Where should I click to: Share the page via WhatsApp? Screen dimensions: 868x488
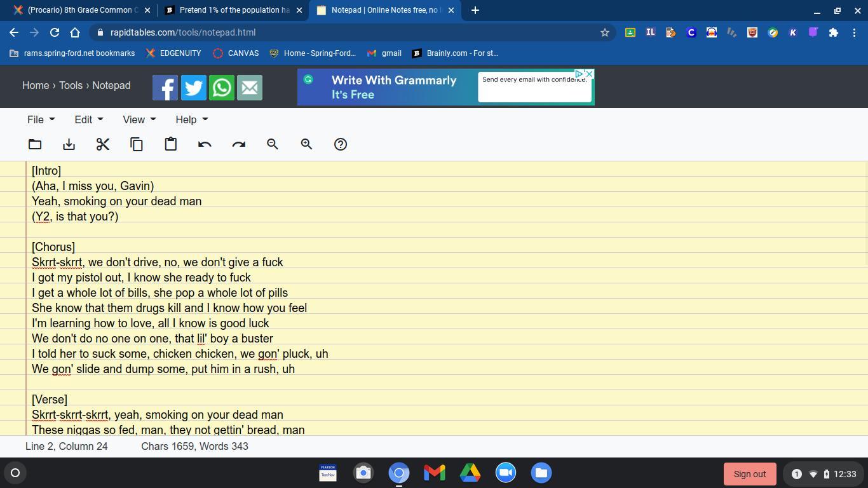222,88
